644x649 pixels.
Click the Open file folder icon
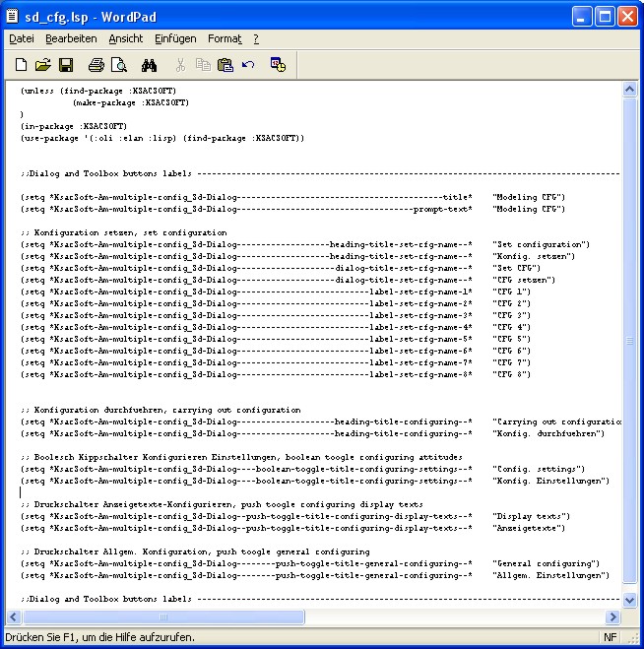(x=42, y=65)
